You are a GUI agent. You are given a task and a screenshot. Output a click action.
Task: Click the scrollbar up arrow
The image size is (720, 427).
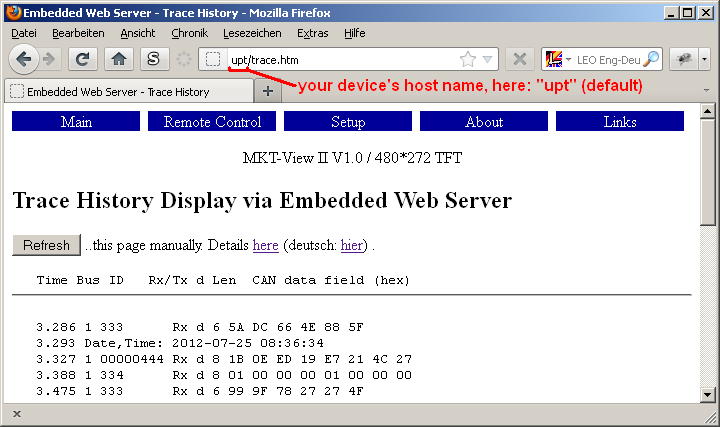click(708, 111)
